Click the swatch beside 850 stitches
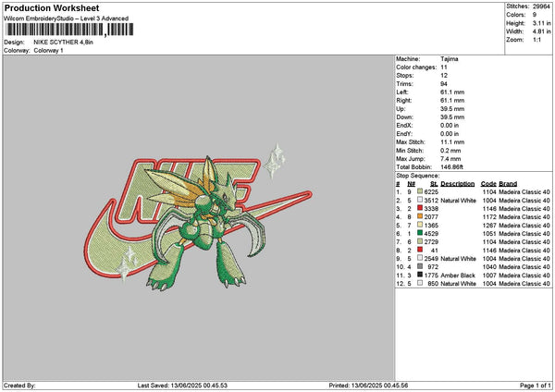Viewport: 555px width, 392px height. click(420, 283)
